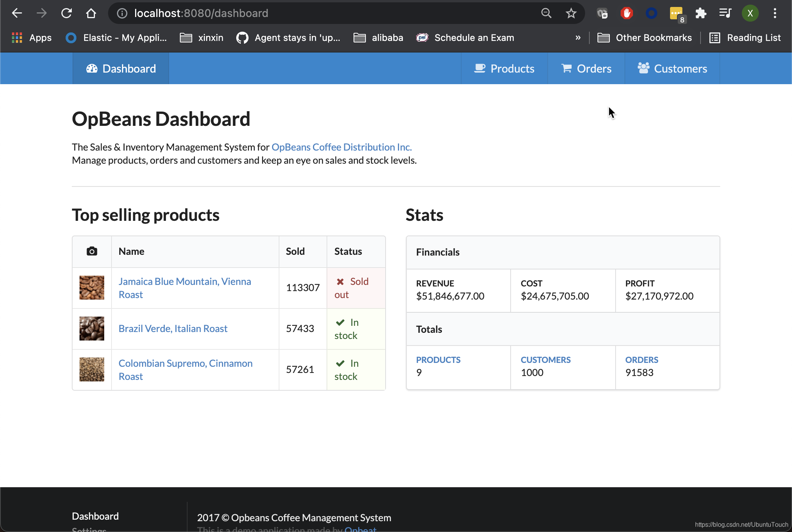The height and width of the screenshot is (532, 792).
Task: Open the media control playlist icon
Action: coord(725,13)
